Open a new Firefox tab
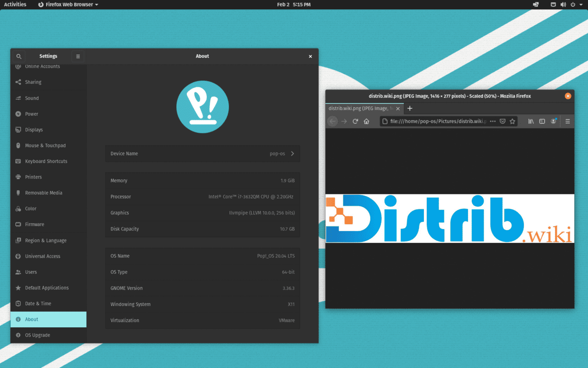The width and height of the screenshot is (588, 368). pos(410,108)
